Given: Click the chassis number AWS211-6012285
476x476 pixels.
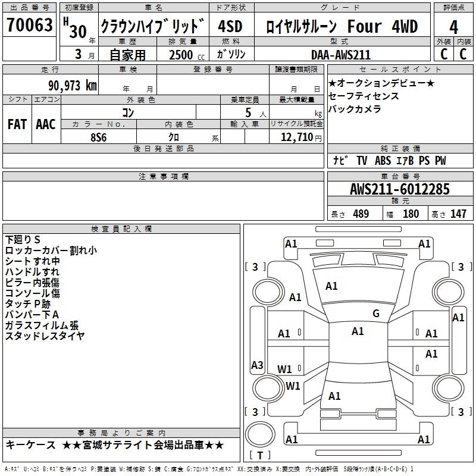Looking at the screenshot, I should tap(400, 189).
